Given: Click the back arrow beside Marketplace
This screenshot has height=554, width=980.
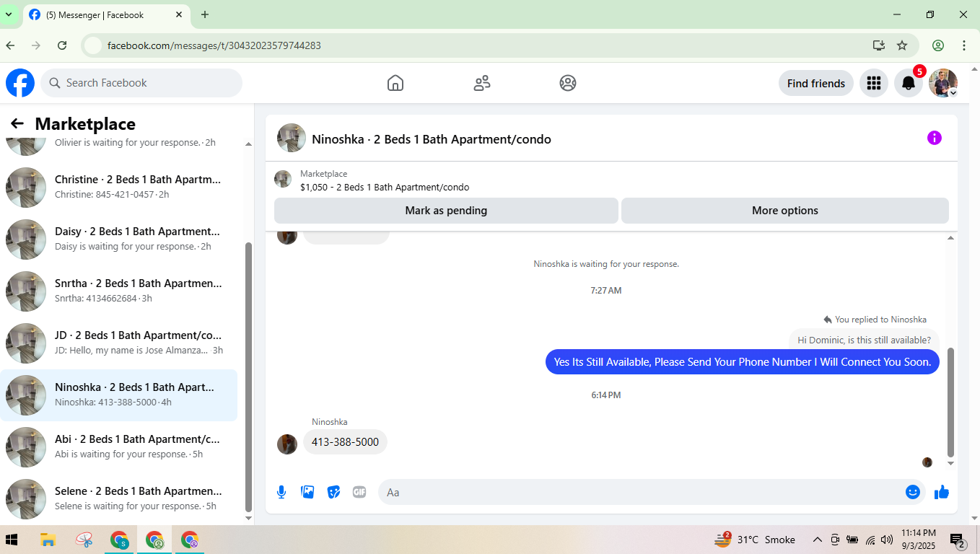Looking at the screenshot, I should 17,124.
